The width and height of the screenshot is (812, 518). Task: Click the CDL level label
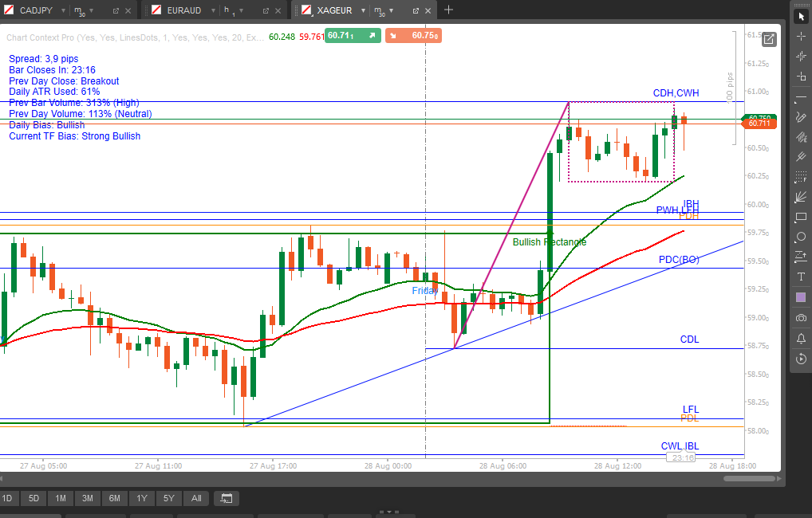[689, 339]
